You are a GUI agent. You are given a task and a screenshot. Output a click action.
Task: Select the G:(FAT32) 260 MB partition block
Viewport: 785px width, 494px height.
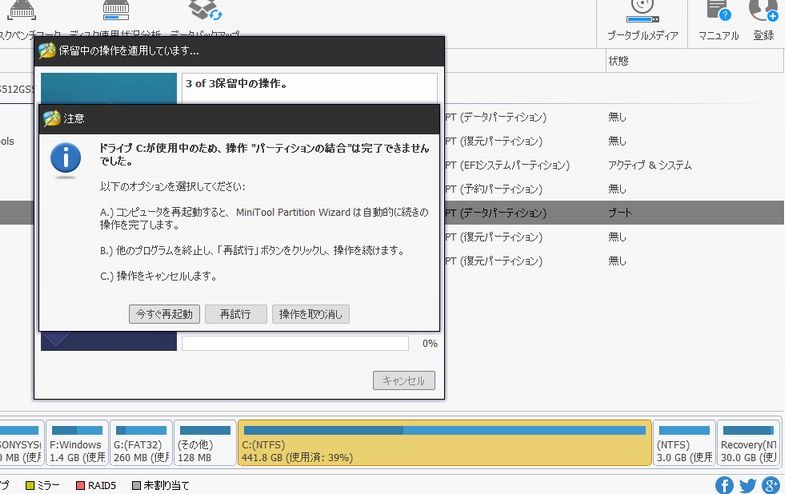coord(138,443)
